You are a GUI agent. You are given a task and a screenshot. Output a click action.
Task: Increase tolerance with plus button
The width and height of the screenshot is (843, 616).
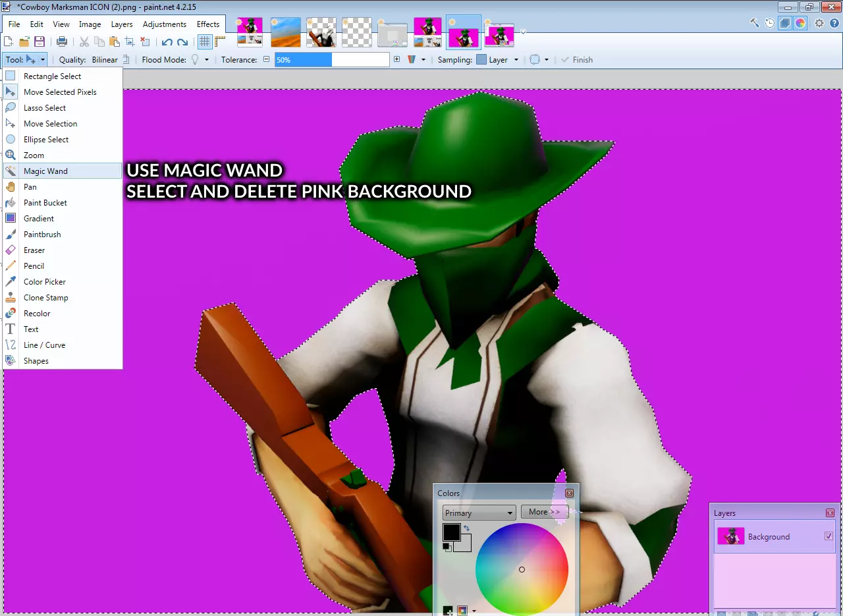(396, 59)
